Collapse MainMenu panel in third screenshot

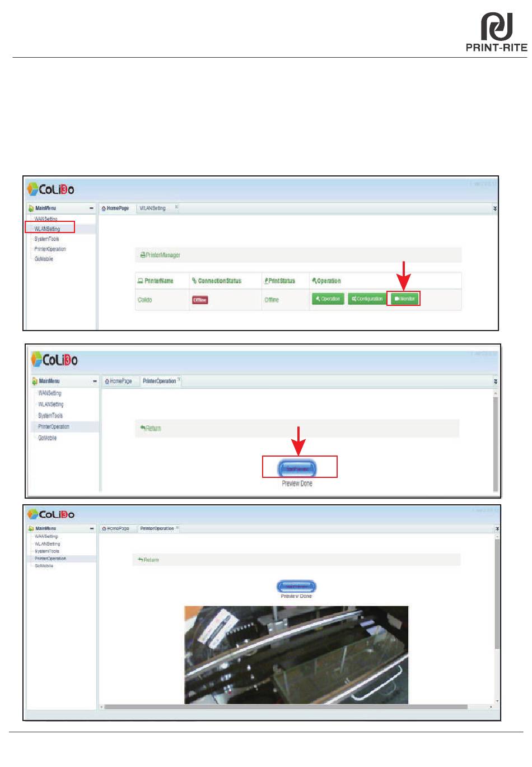pyautogui.click(x=92, y=528)
